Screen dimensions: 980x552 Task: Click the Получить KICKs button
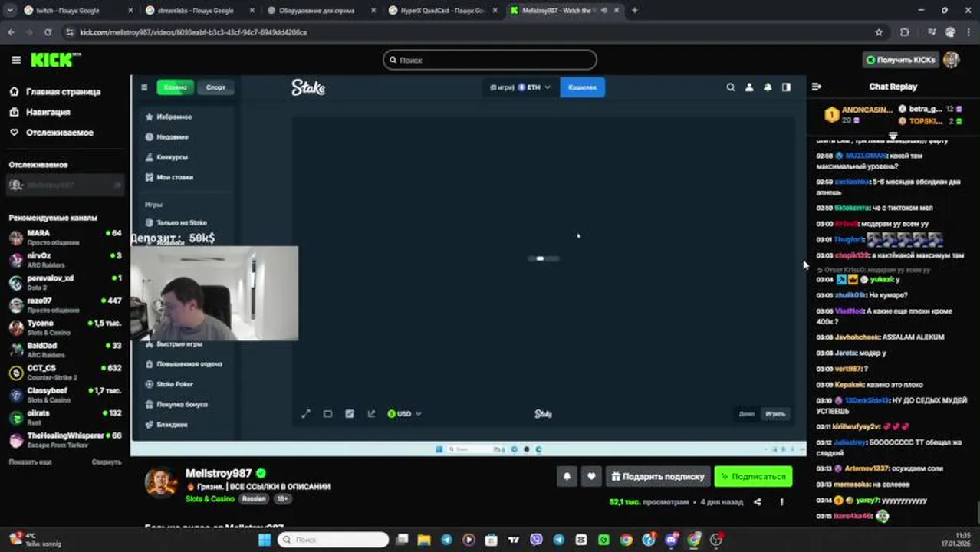click(901, 60)
